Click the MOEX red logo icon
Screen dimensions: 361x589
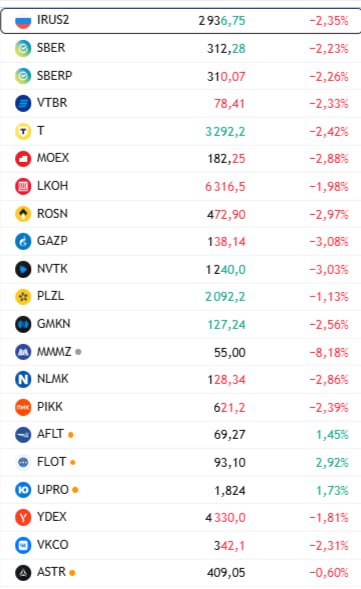click(23, 159)
